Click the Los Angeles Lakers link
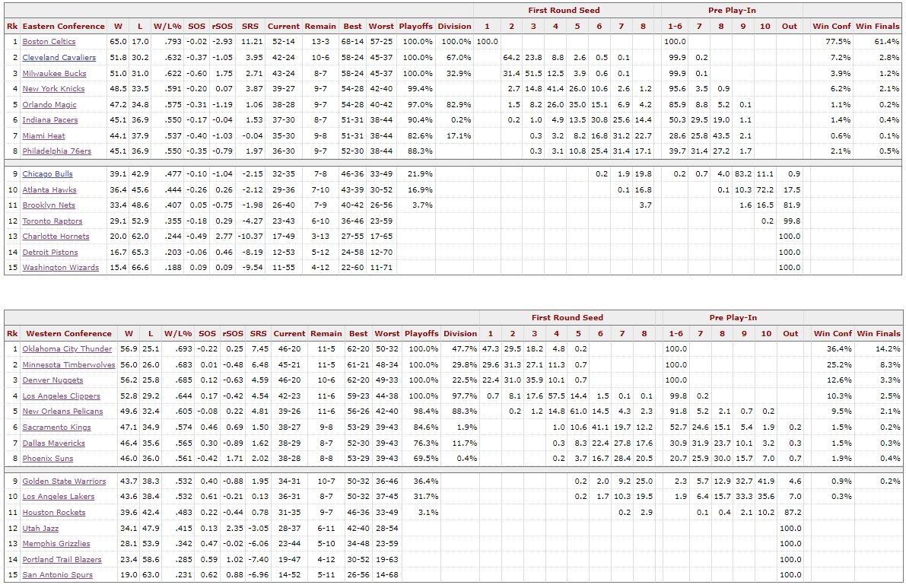Image resolution: width=906 pixels, height=588 pixels. (x=59, y=497)
